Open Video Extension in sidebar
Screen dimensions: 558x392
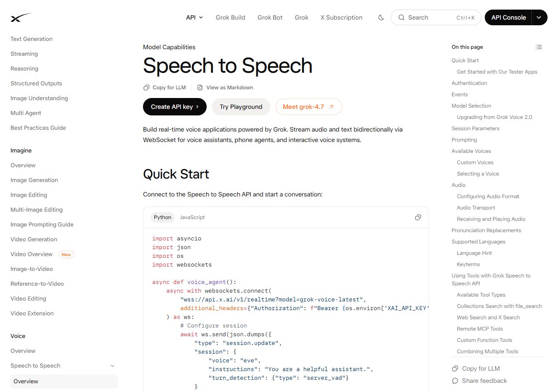[x=32, y=313]
